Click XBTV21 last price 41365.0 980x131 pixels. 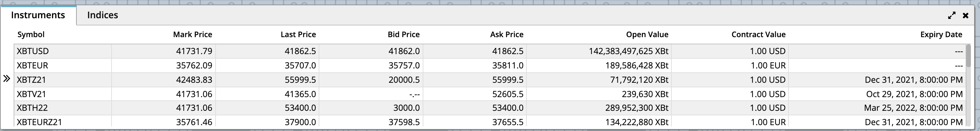click(300, 94)
